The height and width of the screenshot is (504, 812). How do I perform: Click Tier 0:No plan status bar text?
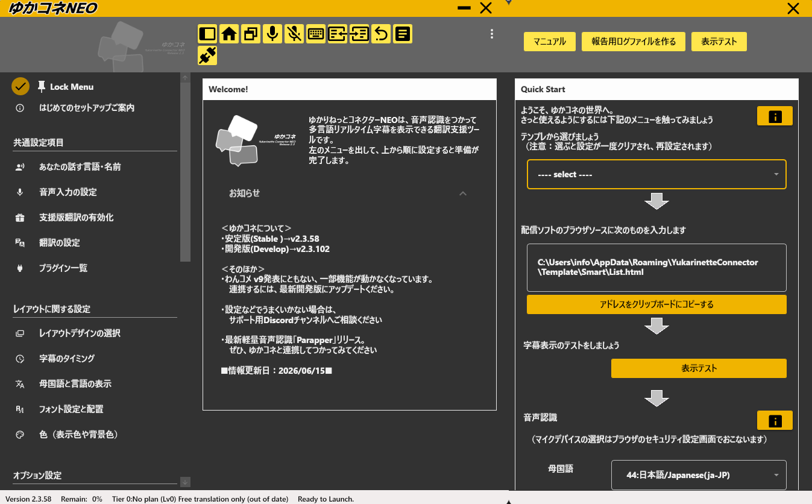point(200,499)
